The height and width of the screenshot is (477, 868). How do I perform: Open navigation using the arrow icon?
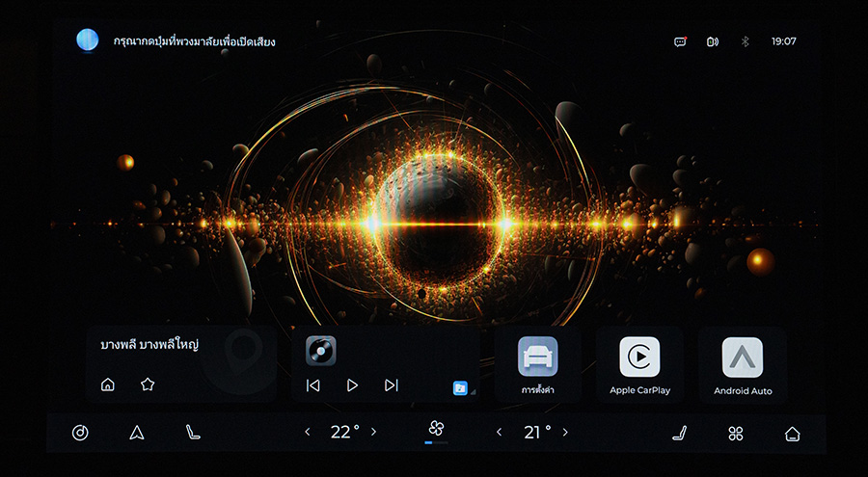(x=136, y=433)
